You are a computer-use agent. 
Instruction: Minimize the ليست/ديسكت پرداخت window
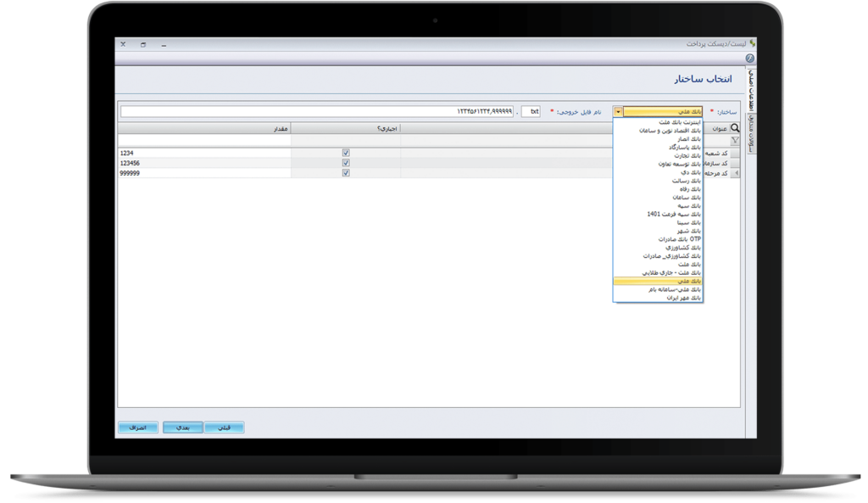tap(164, 45)
